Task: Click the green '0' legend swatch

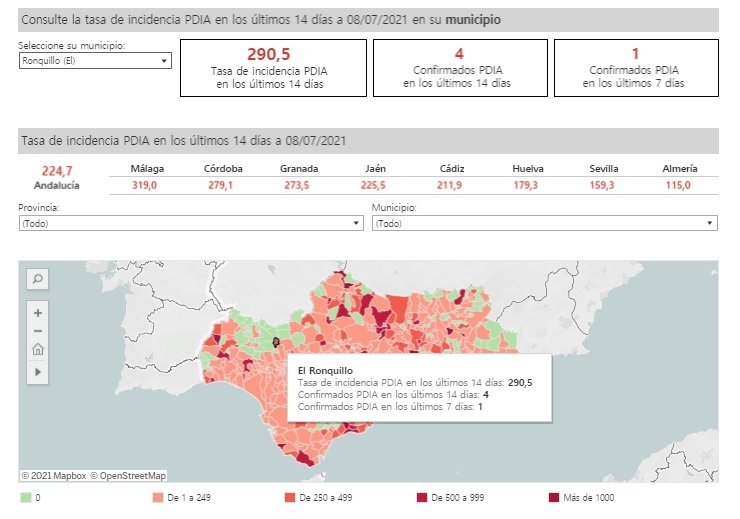Action: pyautogui.click(x=25, y=497)
